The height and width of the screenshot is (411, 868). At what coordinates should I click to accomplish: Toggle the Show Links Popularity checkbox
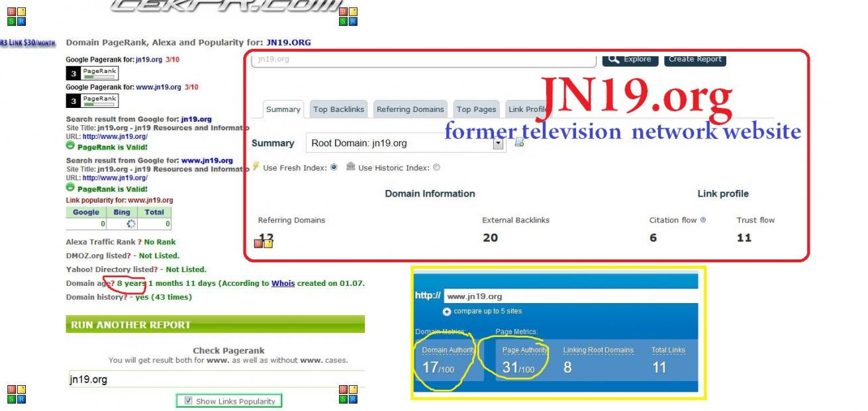(x=189, y=400)
